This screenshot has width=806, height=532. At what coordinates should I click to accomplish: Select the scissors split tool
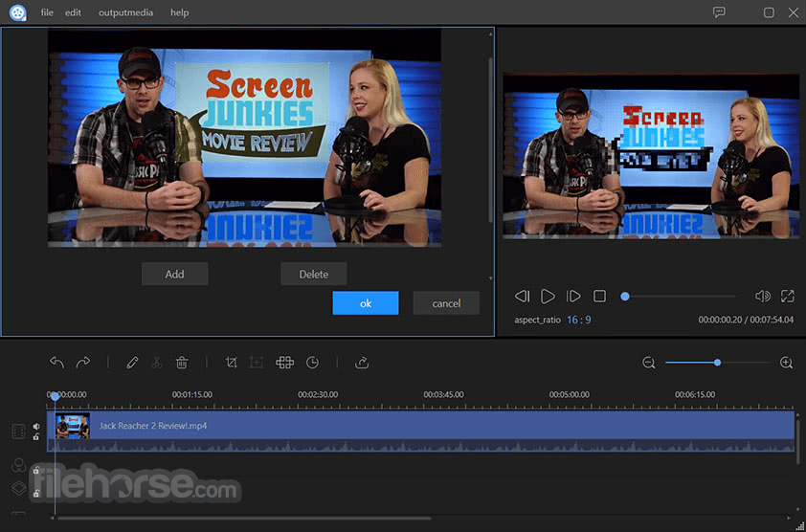157,363
